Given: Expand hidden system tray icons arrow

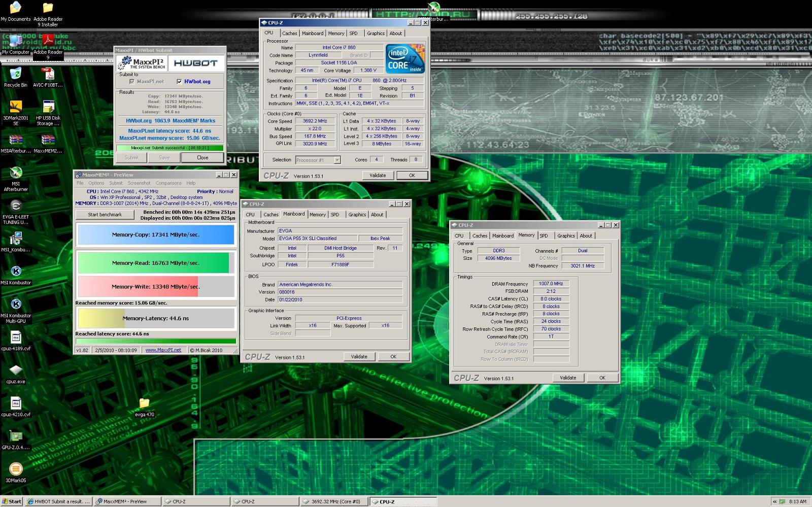Looking at the screenshot, I should point(775,501).
